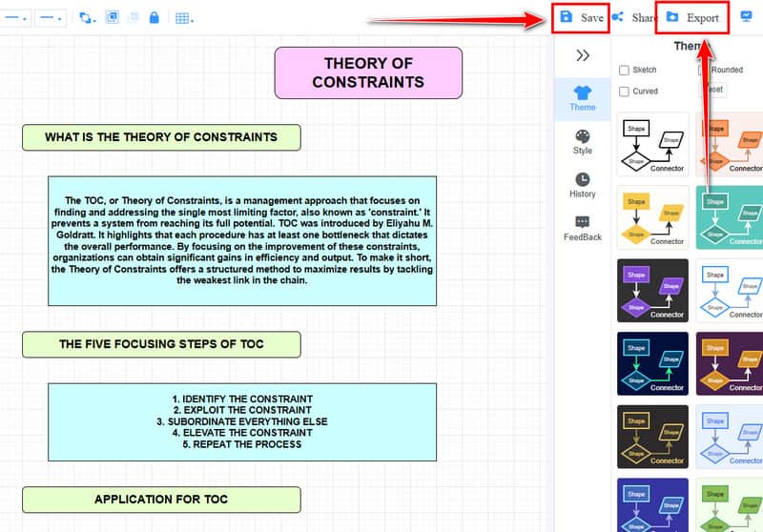Screen dimensions: 763x532
Task: Open the Style tab
Action: click(x=583, y=142)
